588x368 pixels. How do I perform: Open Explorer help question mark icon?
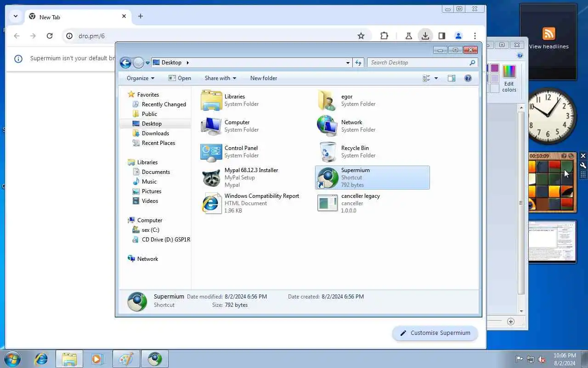click(x=468, y=78)
